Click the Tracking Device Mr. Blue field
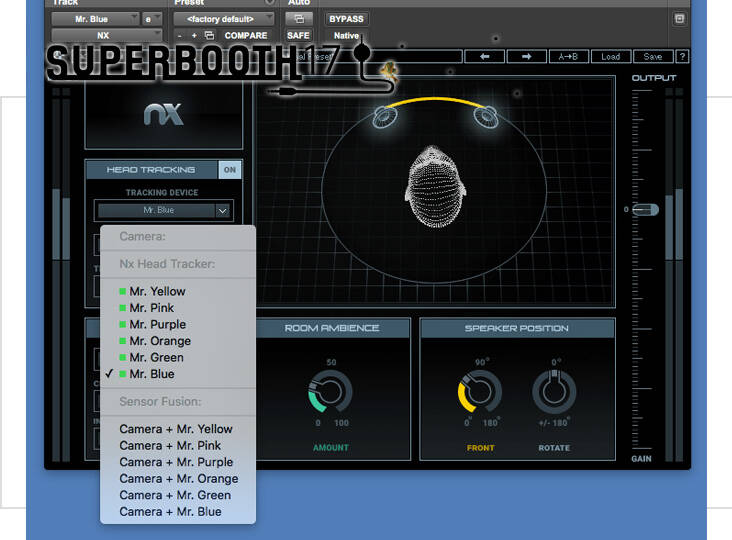732x540 pixels. 156,210
